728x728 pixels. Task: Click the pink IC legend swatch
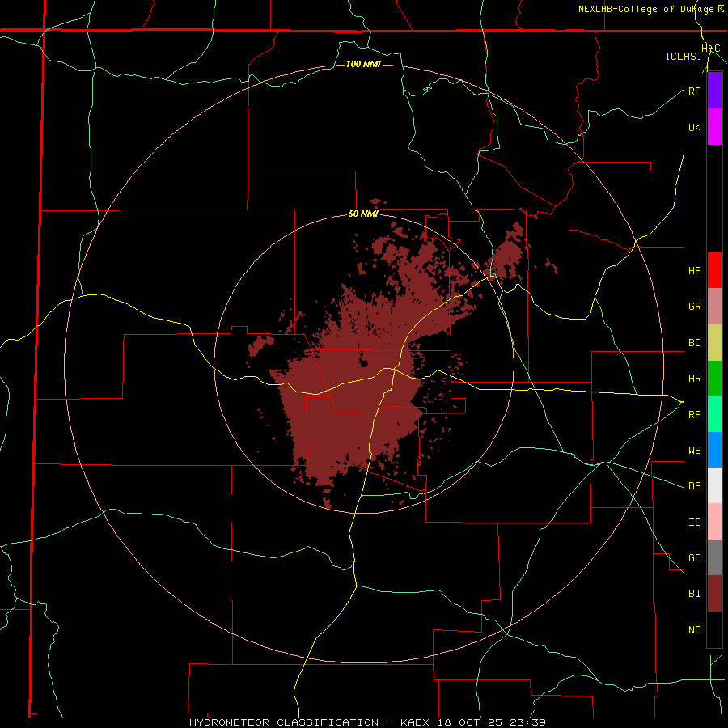click(x=714, y=522)
